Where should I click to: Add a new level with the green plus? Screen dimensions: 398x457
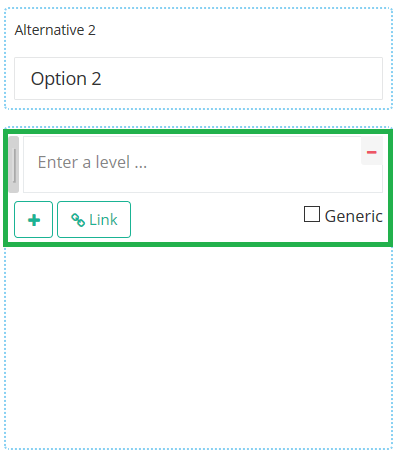pos(33,219)
